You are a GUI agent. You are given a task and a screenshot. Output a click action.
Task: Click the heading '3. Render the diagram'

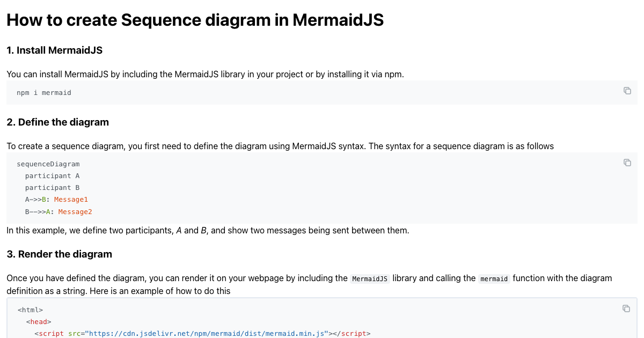(59, 254)
